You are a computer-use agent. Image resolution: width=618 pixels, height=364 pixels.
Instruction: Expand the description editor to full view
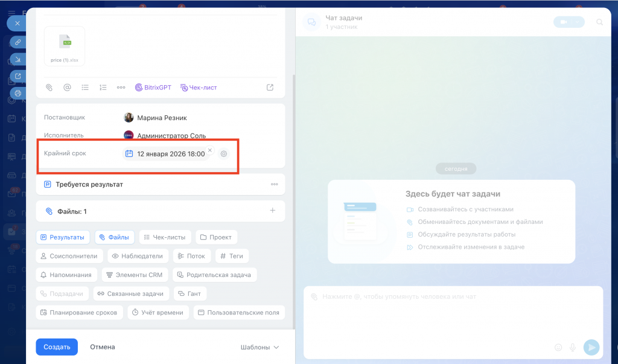point(270,88)
